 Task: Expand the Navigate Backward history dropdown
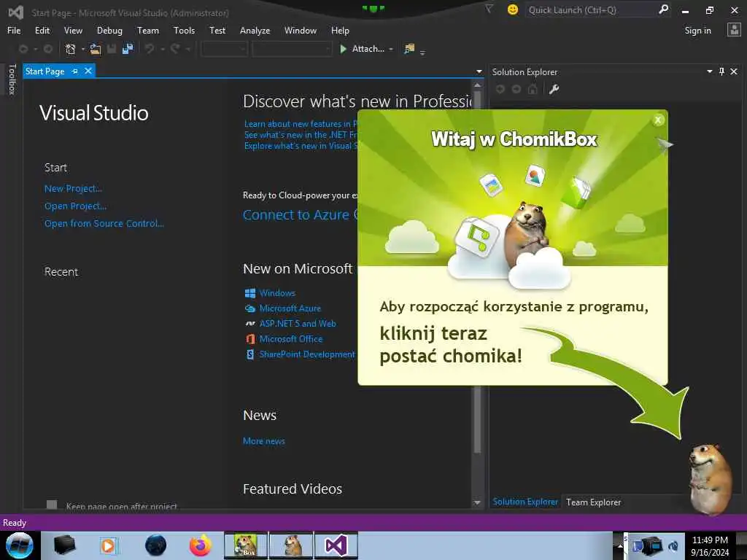(35, 49)
